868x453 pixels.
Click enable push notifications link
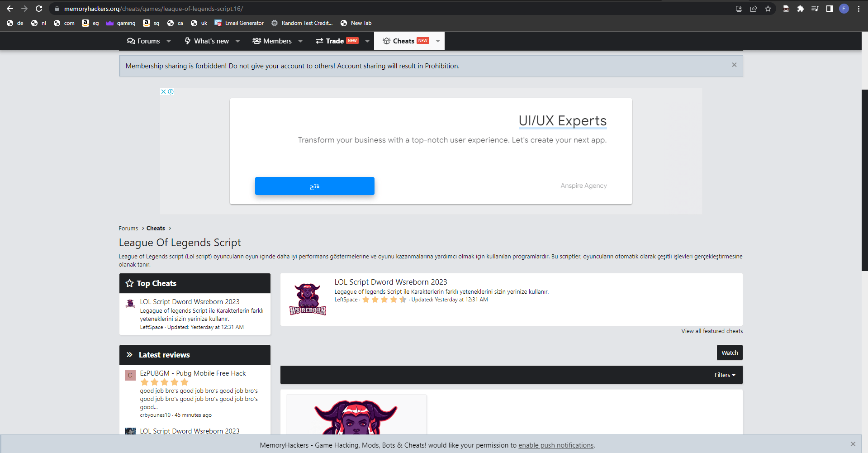click(x=556, y=445)
